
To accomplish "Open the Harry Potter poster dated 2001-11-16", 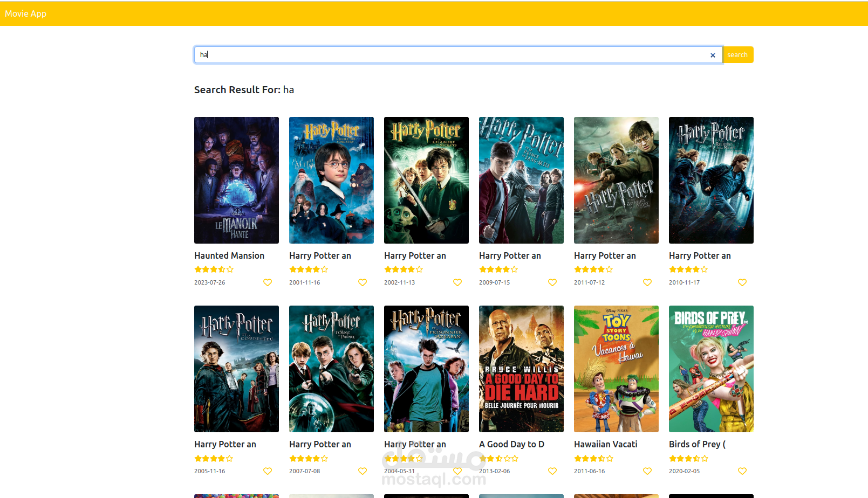I will (x=331, y=180).
